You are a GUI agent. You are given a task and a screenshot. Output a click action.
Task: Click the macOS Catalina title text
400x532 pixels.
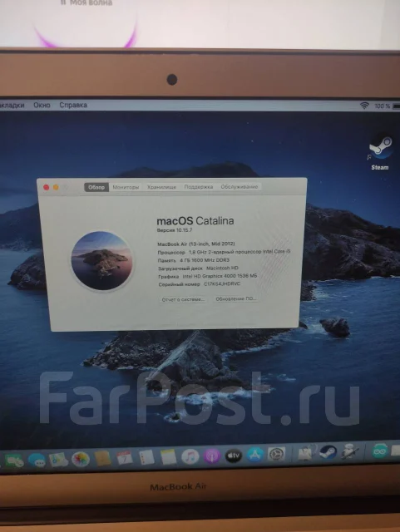[x=195, y=221]
